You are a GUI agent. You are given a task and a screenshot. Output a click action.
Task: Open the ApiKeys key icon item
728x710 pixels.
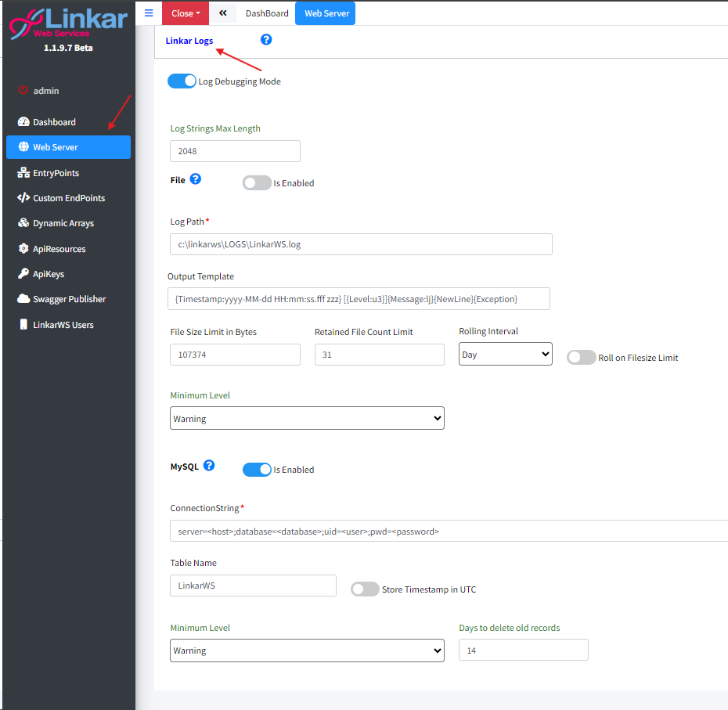point(48,274)
